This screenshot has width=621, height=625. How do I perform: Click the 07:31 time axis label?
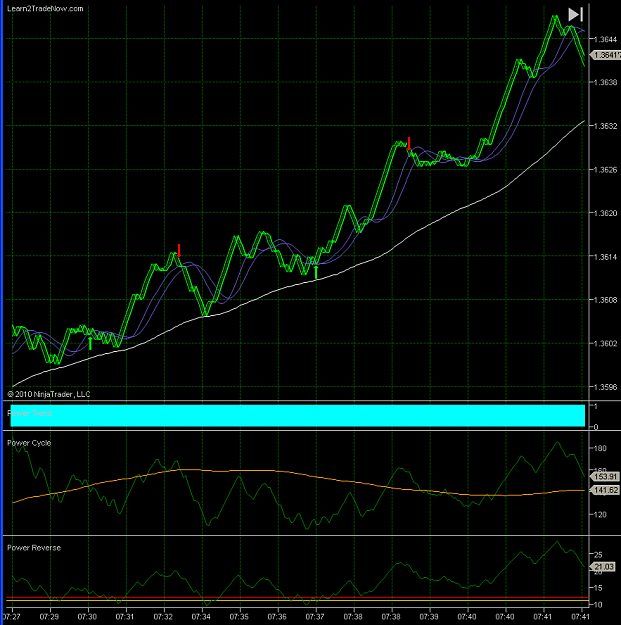(125, 617)
